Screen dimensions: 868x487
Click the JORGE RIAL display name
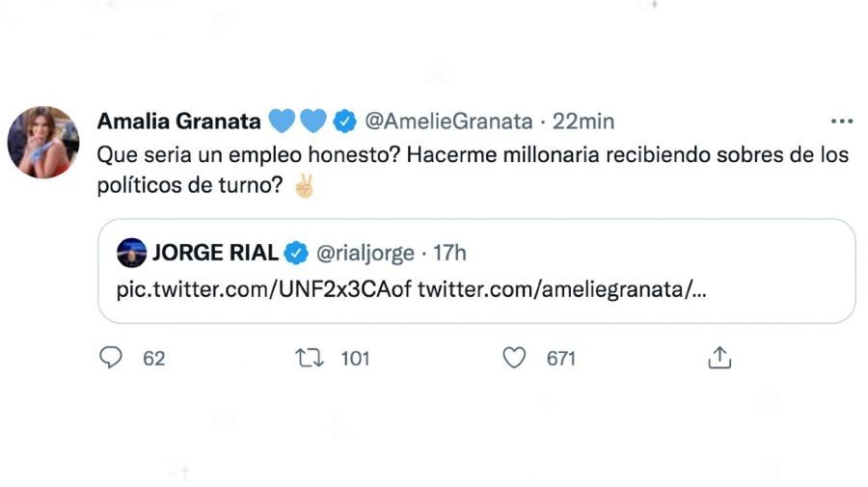[x=215, y=254]
